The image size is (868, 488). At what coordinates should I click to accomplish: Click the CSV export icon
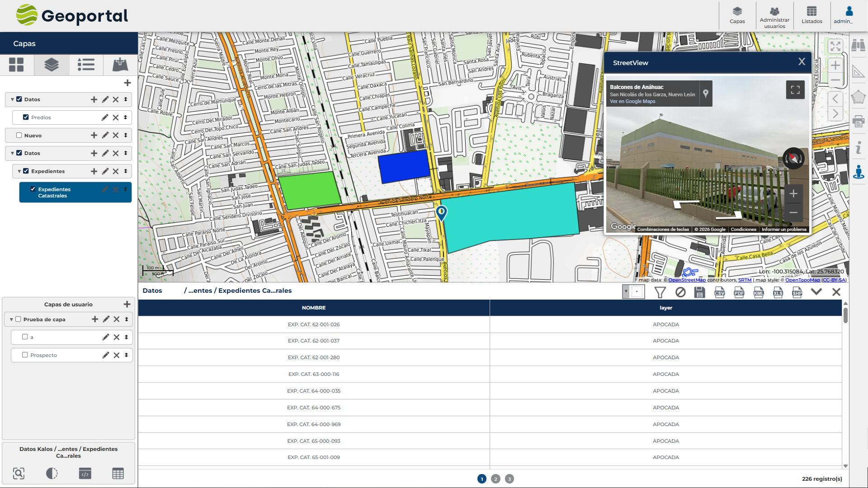[x=719, y=292]
